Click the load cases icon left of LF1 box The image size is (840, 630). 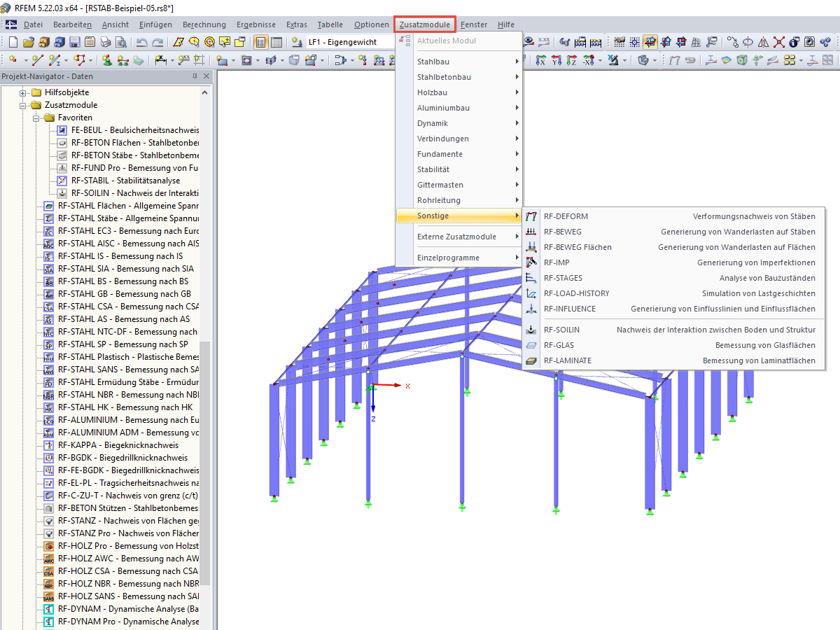pos(297,42)
